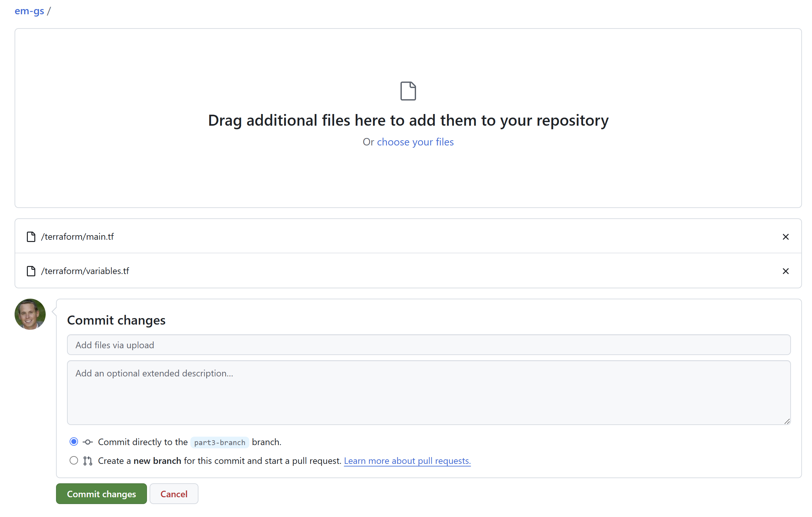The height and width of the screenshot is (517, 812).
Task: Click the pull request icon beside Create a new branch
Action: point(88,461)
